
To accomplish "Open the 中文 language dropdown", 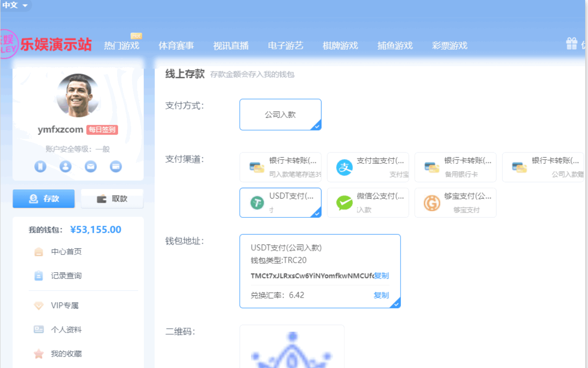I will (15, 6).
